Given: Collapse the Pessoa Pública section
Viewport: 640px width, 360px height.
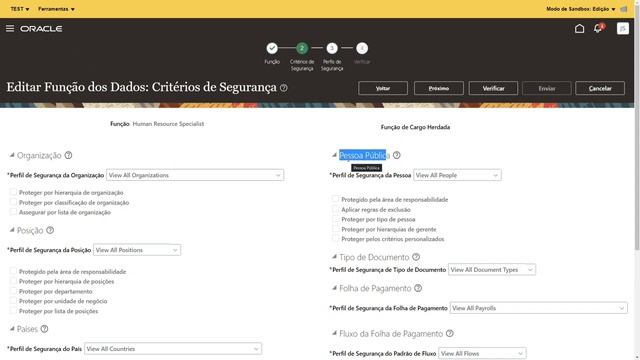Looking at the screenshot, I should (x=334, y=155).
